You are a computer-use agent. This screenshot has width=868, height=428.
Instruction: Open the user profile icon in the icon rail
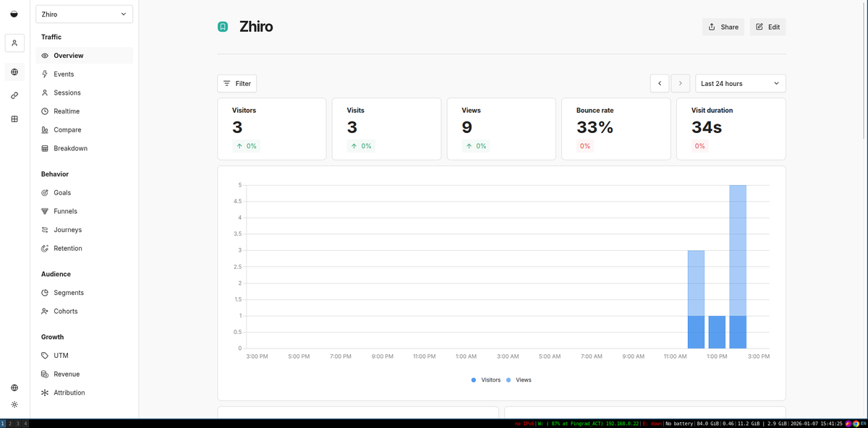click(14, 43)
